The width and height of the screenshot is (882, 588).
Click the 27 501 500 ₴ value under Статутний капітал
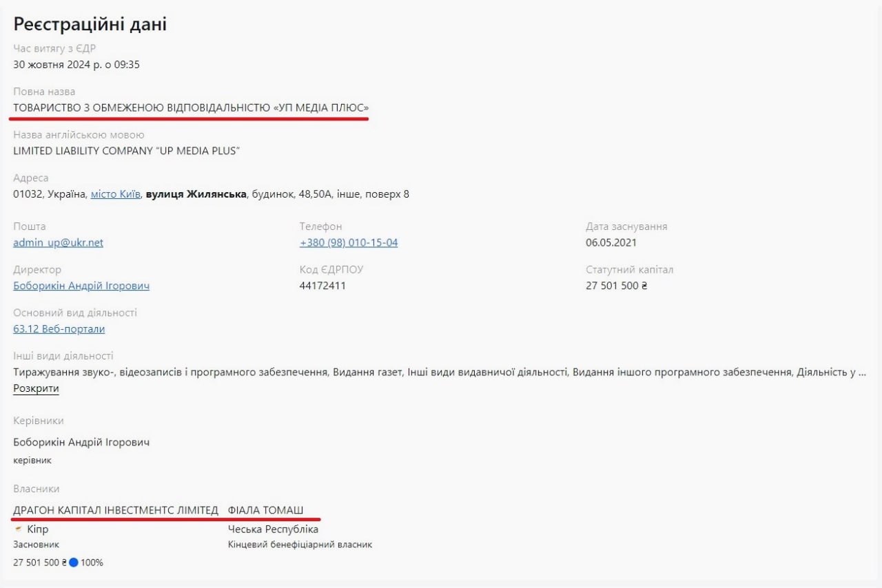(617, 286)
